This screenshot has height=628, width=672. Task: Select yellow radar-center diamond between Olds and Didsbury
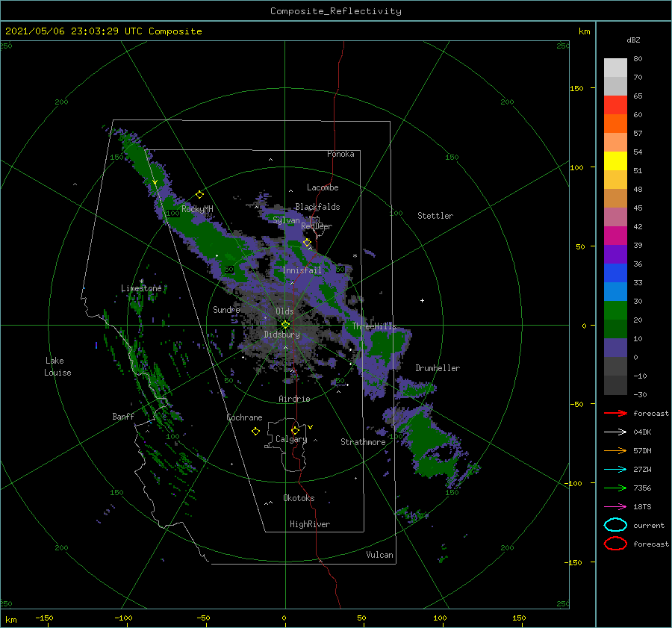pos(285,325)
